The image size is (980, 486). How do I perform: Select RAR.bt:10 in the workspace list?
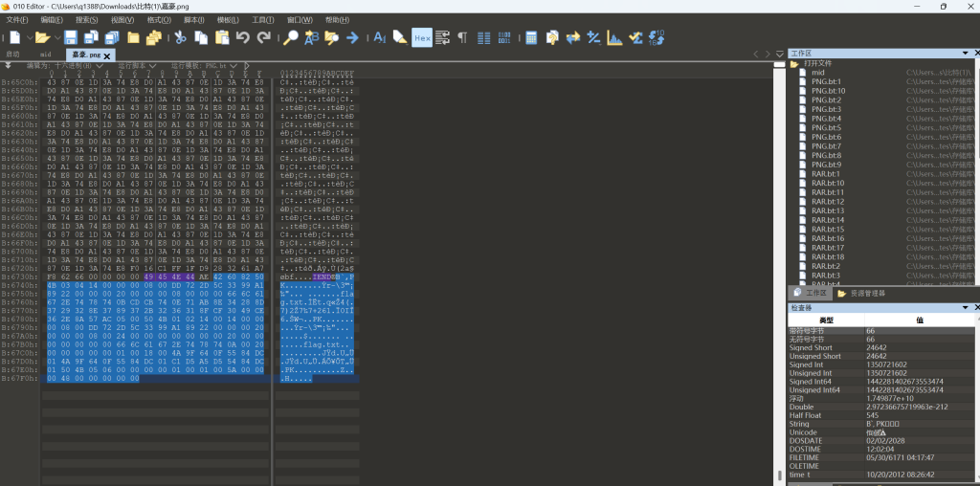(828, 183)
